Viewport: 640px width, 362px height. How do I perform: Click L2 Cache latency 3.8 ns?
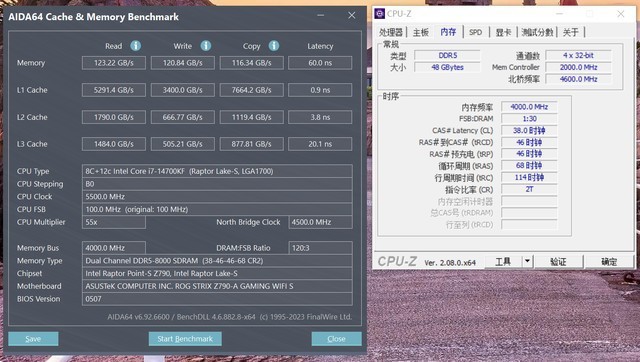(320, 117)
